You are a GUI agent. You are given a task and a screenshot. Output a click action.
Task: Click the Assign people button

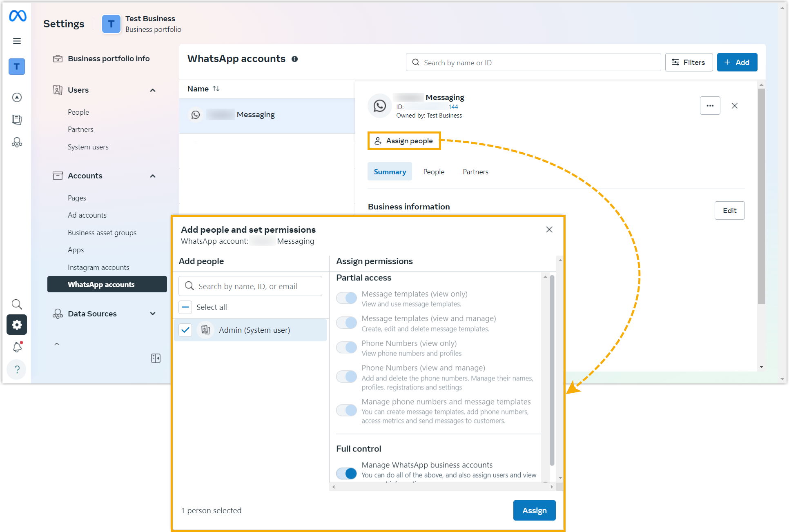point(404,141)
